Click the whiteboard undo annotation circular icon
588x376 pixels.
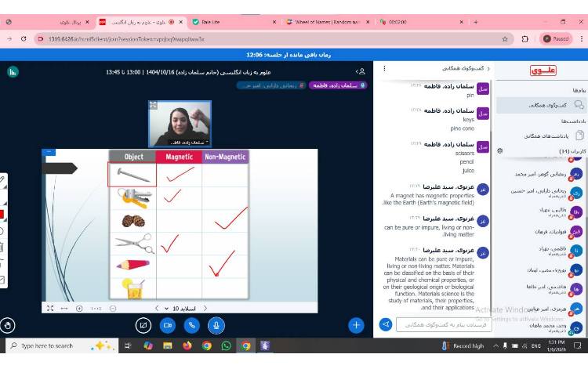[2, 231]
